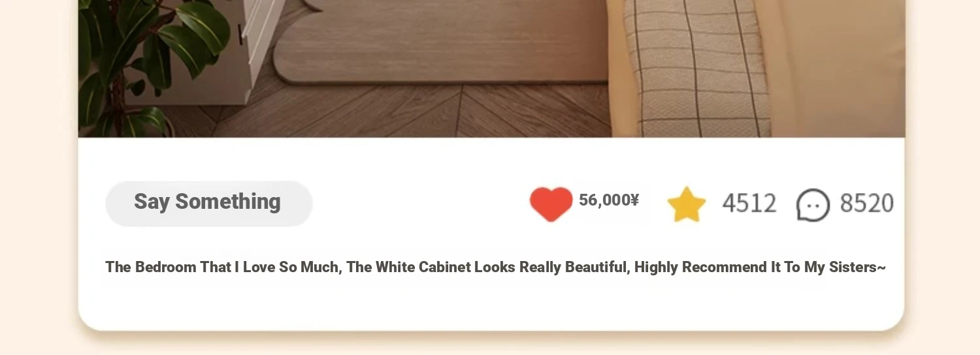The height and width of the screenshot is (355, 980).
Task: Favorite the post with the yellow star
Action: pyautogui.click(x=687, y=204)
